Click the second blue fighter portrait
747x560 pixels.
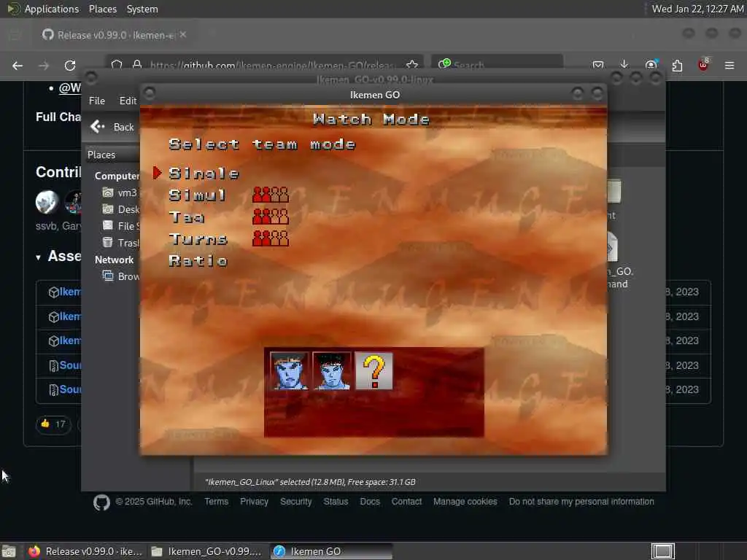pyautogui.click(x=332, y=371)
